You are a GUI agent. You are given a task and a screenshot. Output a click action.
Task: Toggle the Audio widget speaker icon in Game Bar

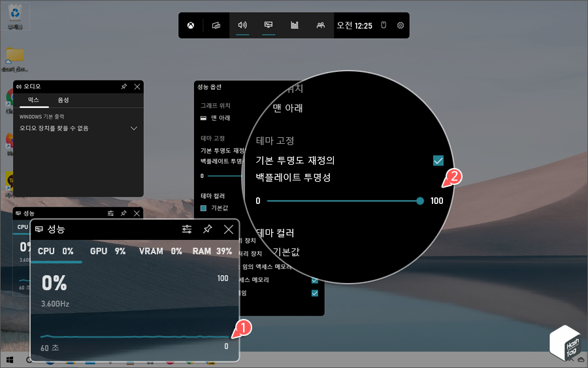click(x=242, y=25)
